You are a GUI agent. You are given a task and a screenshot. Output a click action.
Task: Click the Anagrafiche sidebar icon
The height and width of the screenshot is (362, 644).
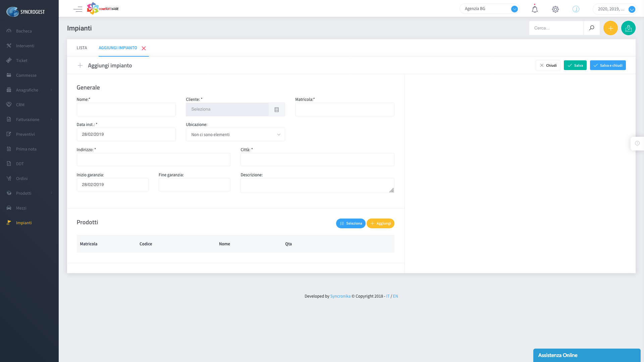point(9,90)
